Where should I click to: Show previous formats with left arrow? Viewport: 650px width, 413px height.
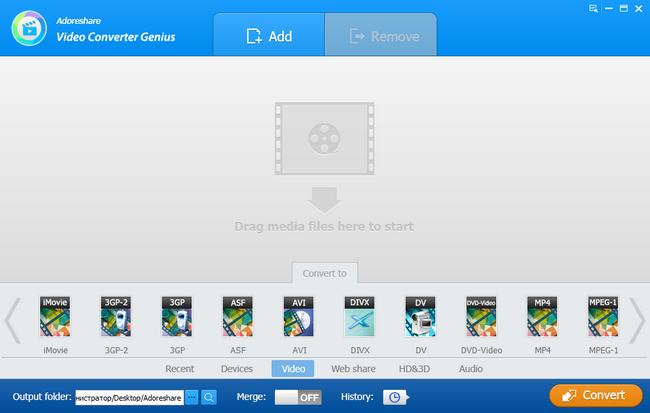click(13, 321)
